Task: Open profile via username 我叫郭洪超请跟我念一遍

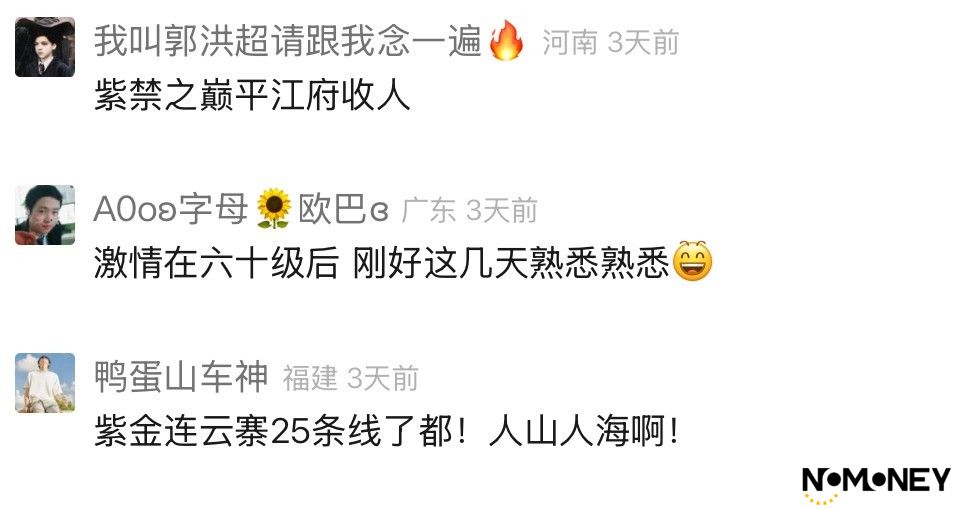Action: tap(288, 41)
